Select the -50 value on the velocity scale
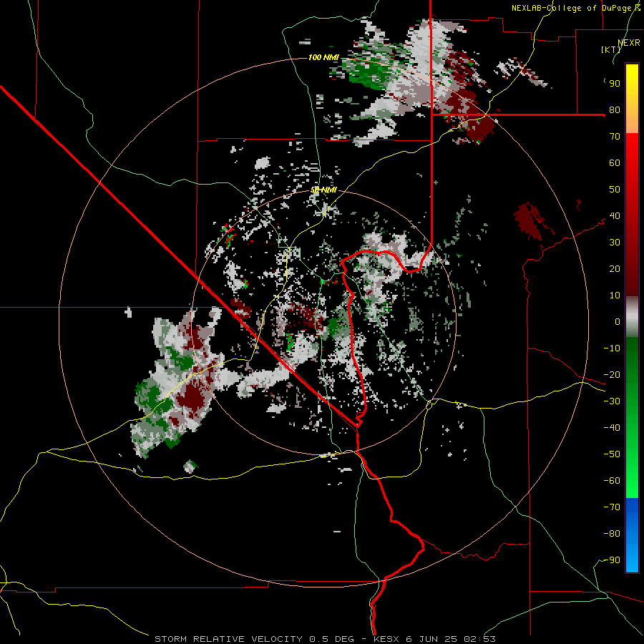 612,454
